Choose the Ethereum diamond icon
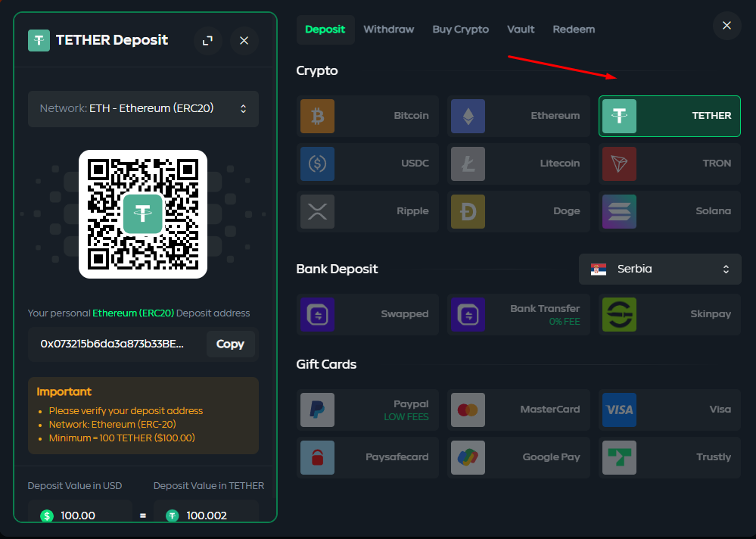The width and height of the screenshot is (756, 539). (468, 116)
